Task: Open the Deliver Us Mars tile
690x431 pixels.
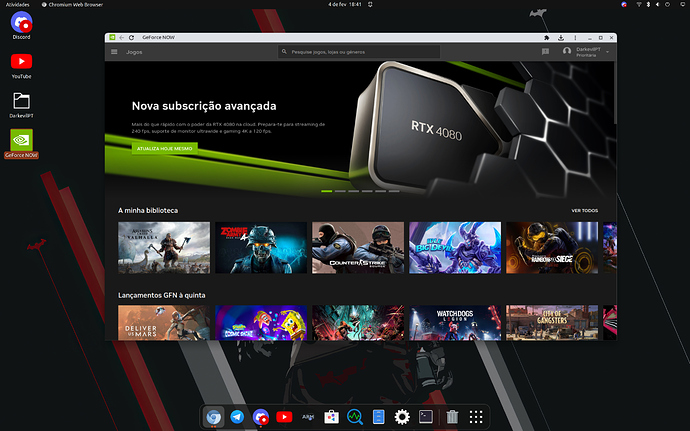Action: tap(164, 323)
